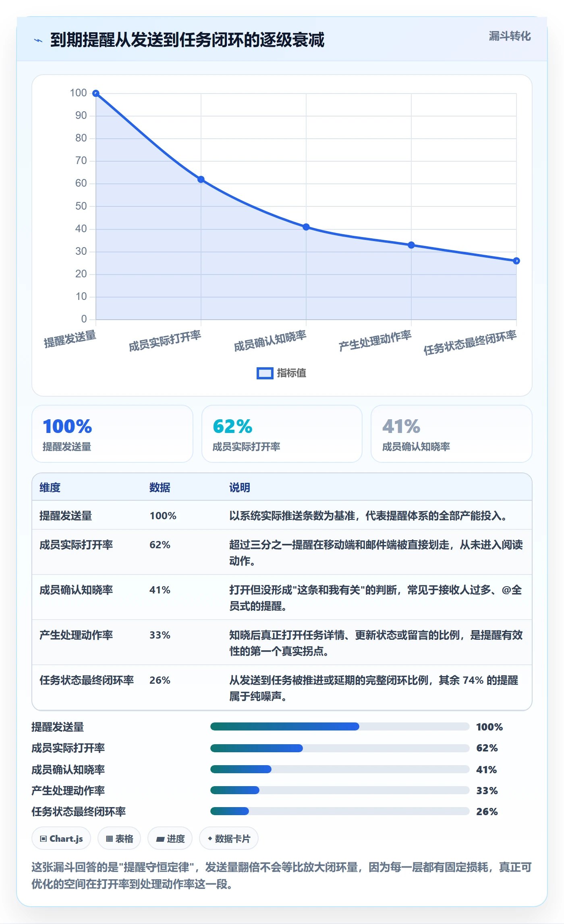Click the description starting with 超过三分之一提醒
This screenshot has height=924, width=564.
[376, 553]
